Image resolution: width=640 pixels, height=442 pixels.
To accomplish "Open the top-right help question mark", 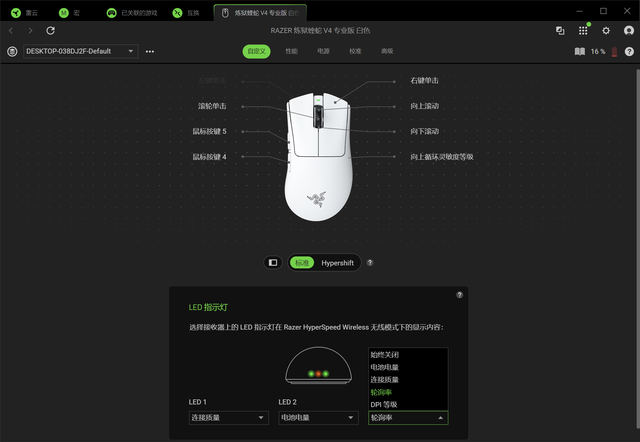I will click(629, 51).
